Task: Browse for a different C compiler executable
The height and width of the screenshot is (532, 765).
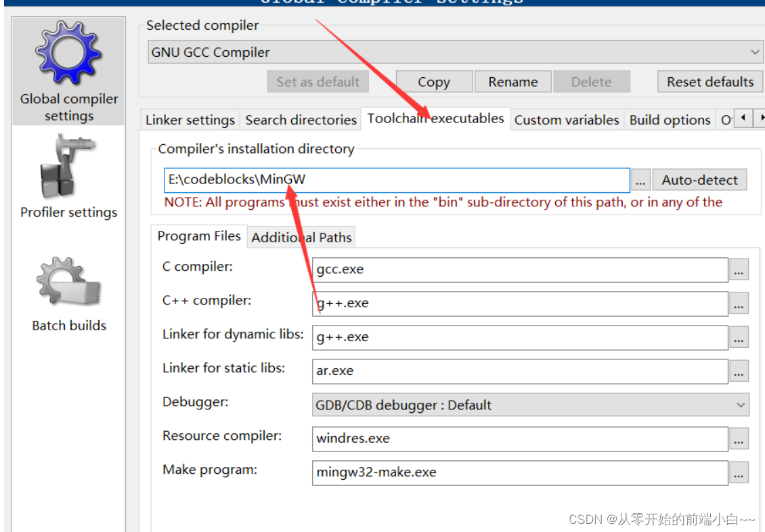Action: 739,269
